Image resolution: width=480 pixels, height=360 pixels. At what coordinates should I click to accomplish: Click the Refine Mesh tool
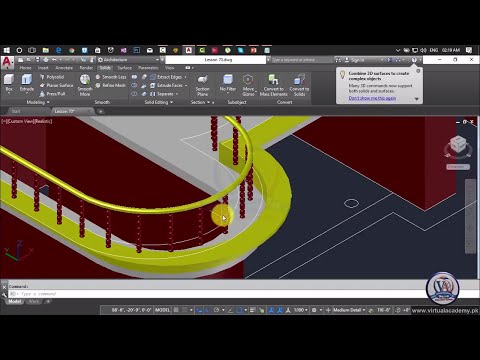(x=111, y=85)
